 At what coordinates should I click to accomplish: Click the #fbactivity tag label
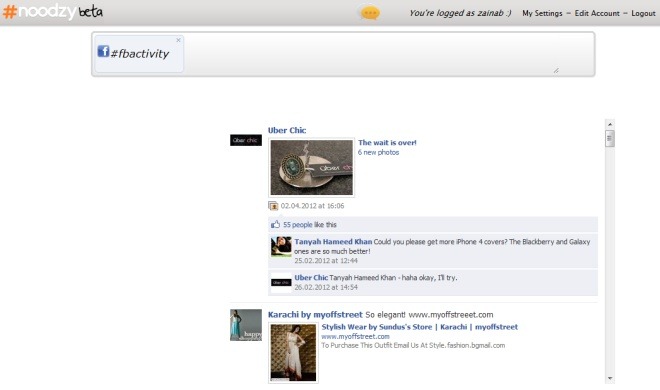tap(139, 53)
